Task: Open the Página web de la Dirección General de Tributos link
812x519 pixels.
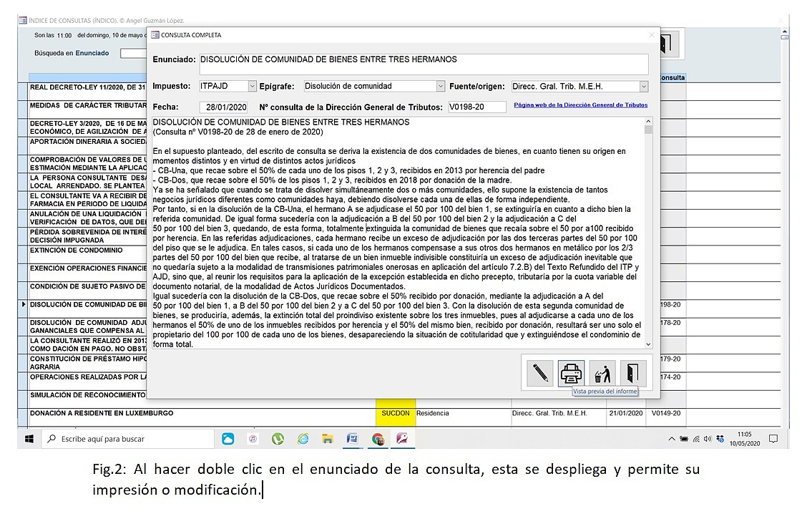Action: [580, 105]
